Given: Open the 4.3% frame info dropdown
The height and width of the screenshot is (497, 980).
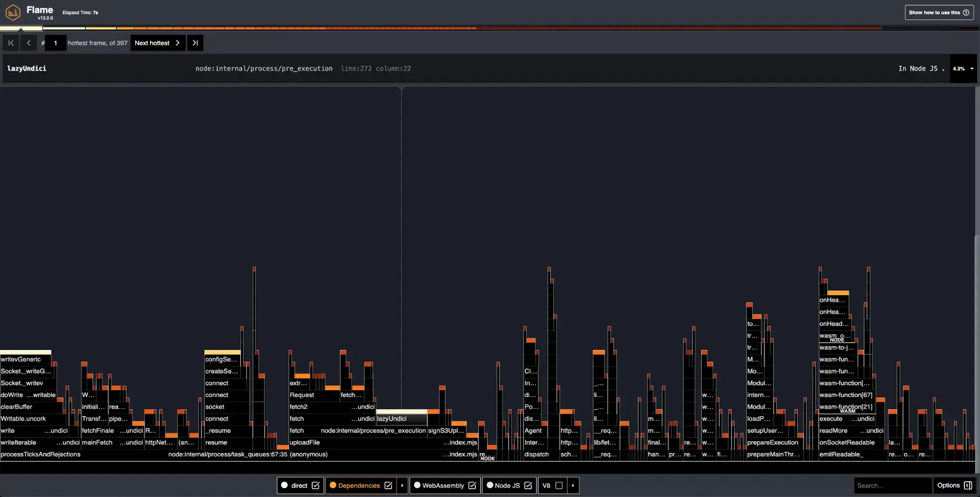Looking at the screenshot, I should 972,69.
